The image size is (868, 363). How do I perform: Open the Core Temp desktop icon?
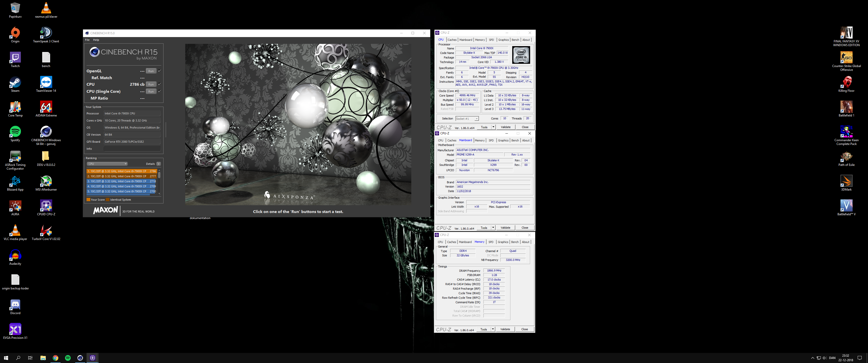click(x=15, y=109)
